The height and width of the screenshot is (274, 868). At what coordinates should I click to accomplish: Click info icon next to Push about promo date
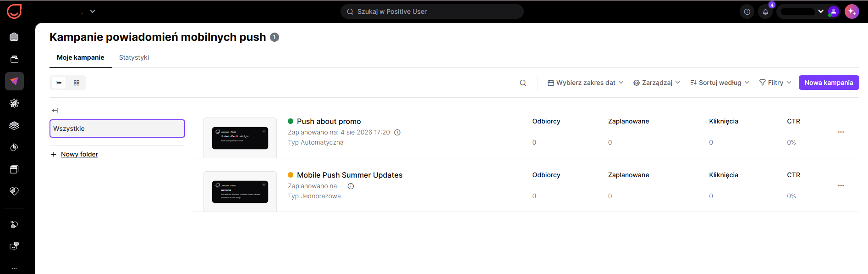397,133
